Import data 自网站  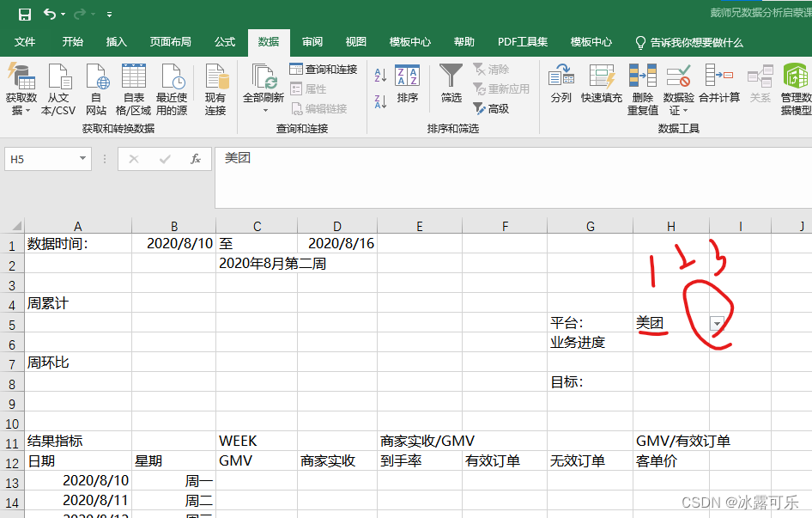click(96, 88)
